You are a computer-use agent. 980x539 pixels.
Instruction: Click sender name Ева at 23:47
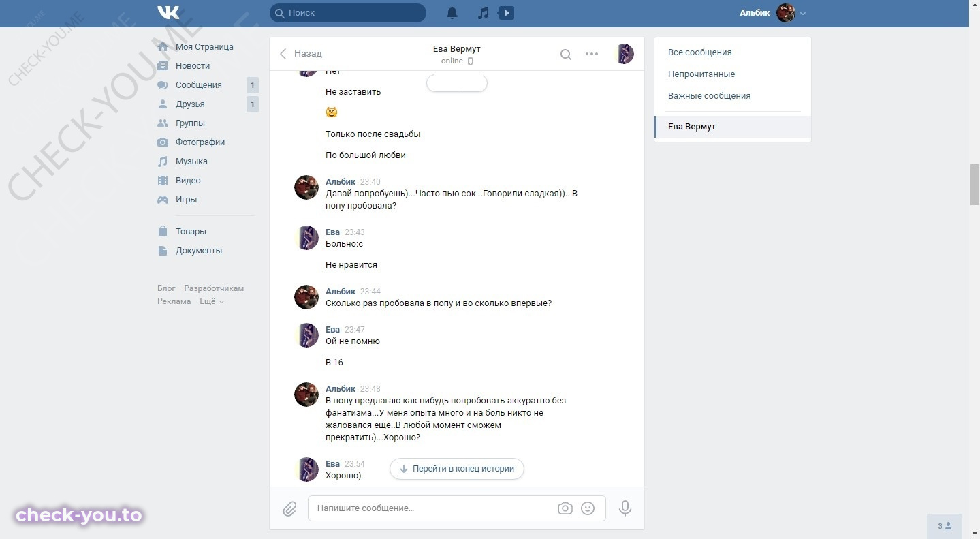pos(332,330)
